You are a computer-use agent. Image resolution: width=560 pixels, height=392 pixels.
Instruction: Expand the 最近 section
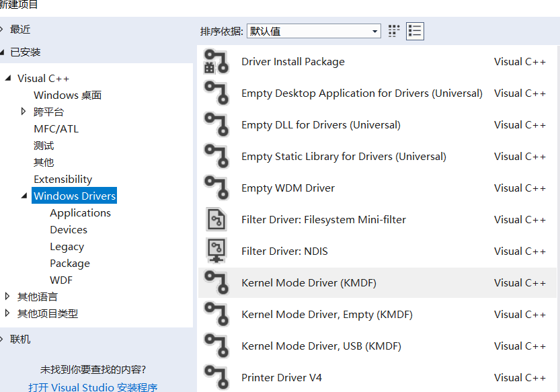[x=2, y=30]
